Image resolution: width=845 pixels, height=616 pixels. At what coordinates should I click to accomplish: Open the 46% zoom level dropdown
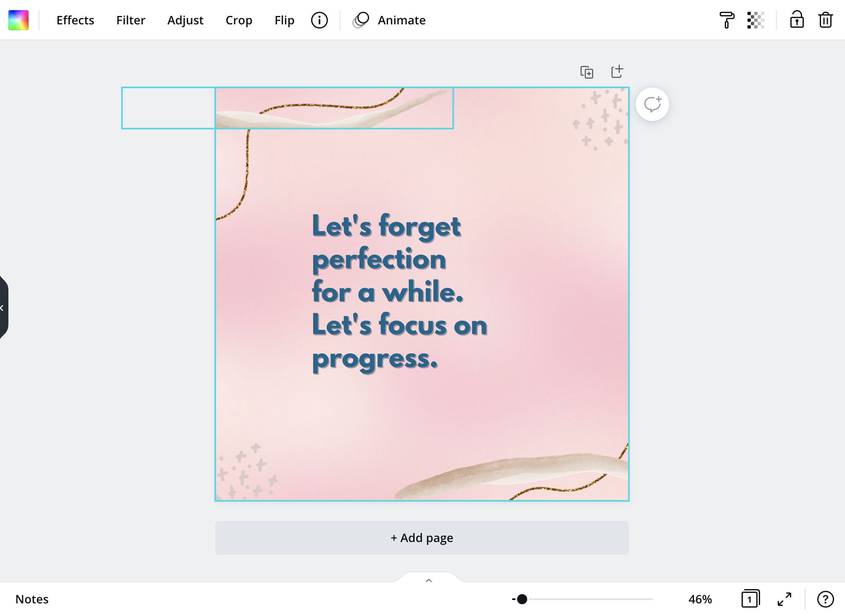pos(700,599)
